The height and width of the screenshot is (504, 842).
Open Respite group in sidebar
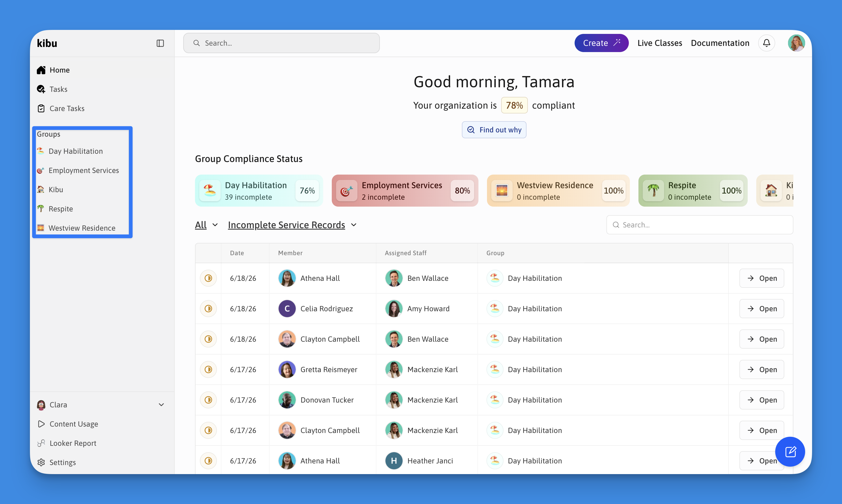tap(55, 208)
